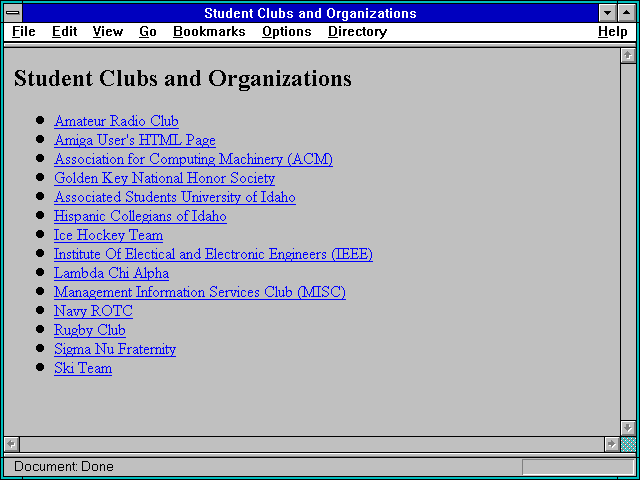640x480 pixels.
Task: Follow the Navy ROTC link
Action: [x=93, y=311]
